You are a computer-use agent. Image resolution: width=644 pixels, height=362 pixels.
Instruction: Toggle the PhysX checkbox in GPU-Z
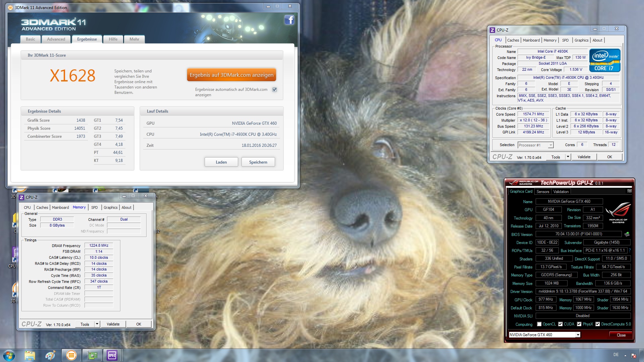pyautogui.click(x=579, y=324)
